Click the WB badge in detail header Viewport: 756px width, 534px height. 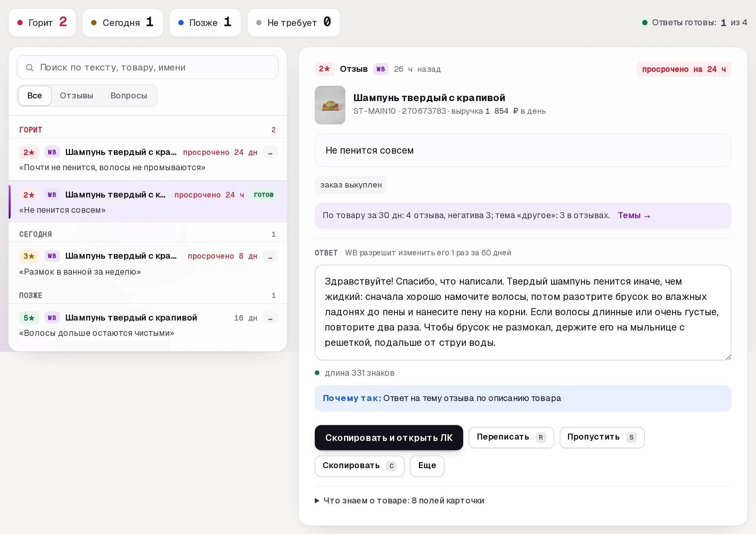click(x=381, y=69)
